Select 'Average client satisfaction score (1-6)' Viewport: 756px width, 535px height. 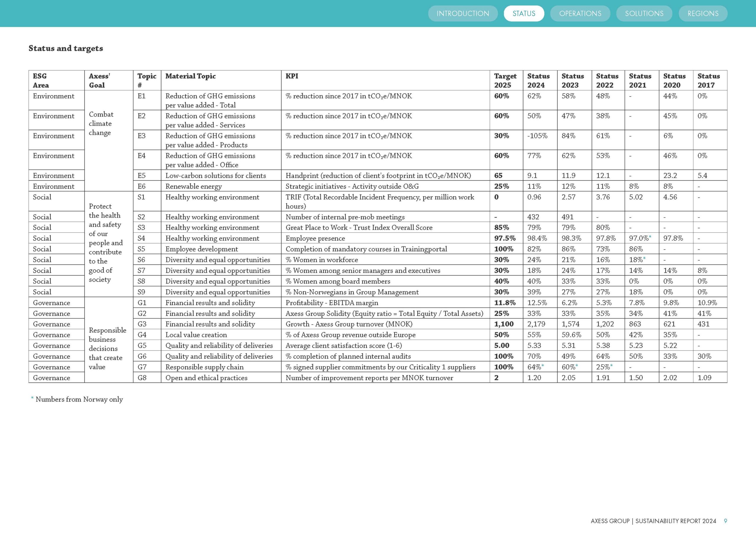[x=344, y=346]
